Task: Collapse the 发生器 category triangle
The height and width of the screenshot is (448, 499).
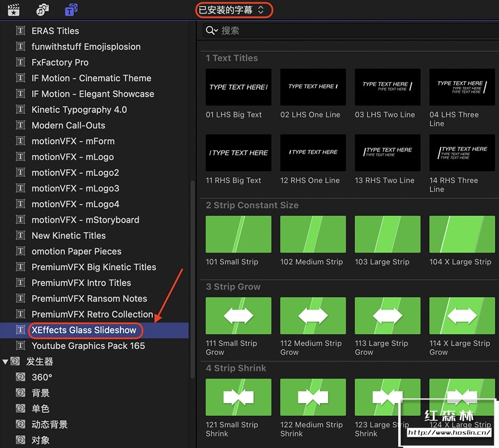Action: (x=5, y=362)
